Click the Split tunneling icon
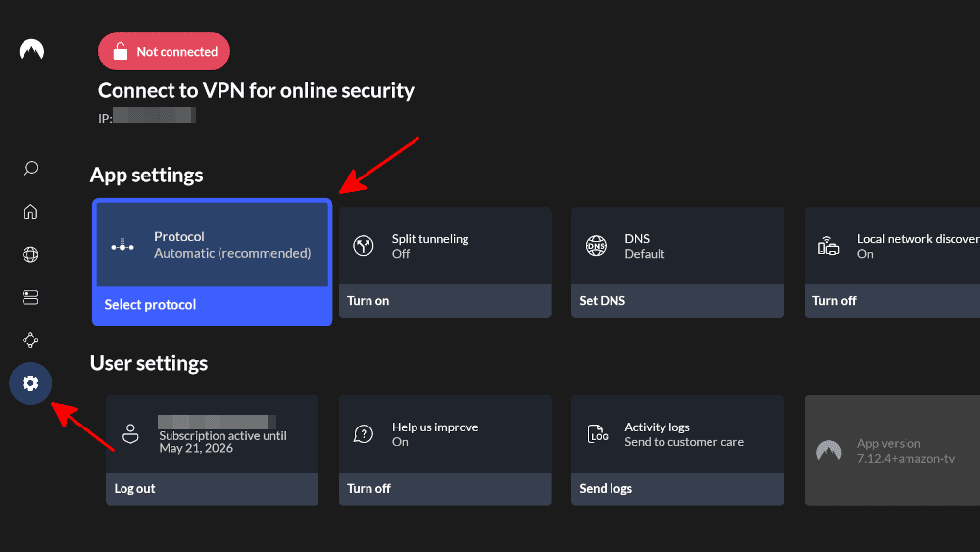This screenshot has height=552, width=980. coord(365,246)
